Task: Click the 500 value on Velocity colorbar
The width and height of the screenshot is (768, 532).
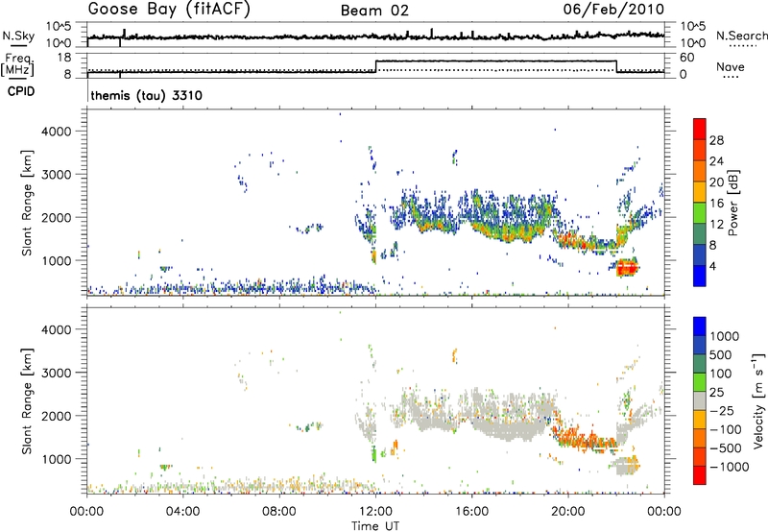Action: (x=720, y=354)
